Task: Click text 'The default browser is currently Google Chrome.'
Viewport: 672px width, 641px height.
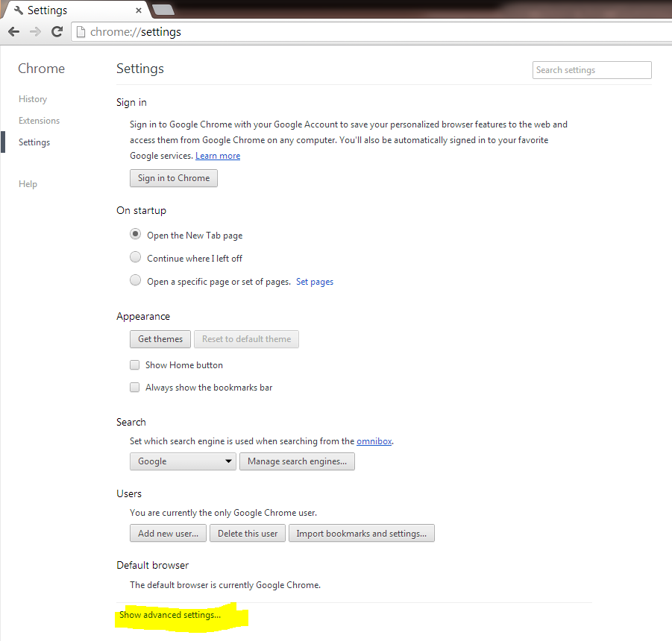Action: point(225,585)
